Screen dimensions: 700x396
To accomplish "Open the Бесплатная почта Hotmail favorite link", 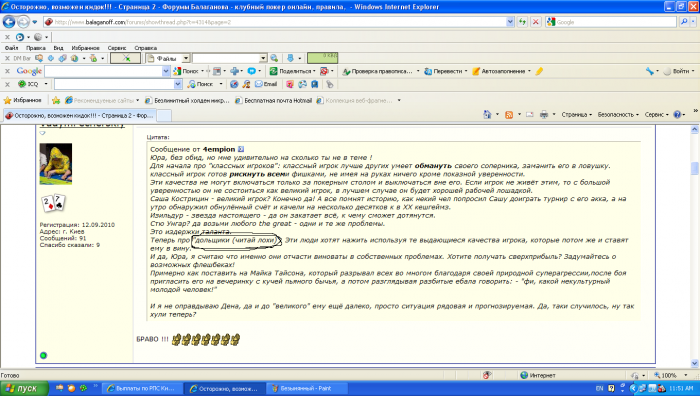I will coord(274,100).
